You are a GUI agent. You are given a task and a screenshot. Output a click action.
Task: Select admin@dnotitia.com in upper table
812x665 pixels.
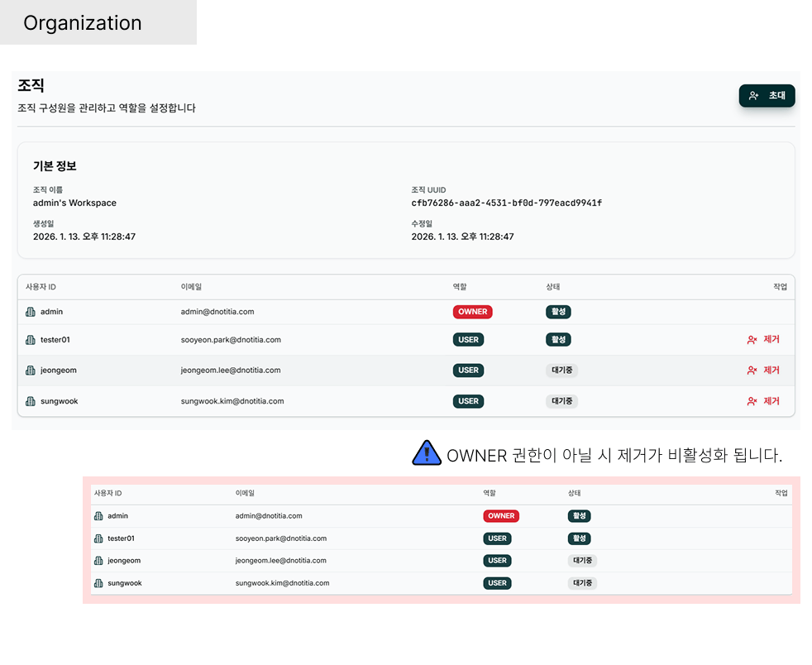point(217,312)
